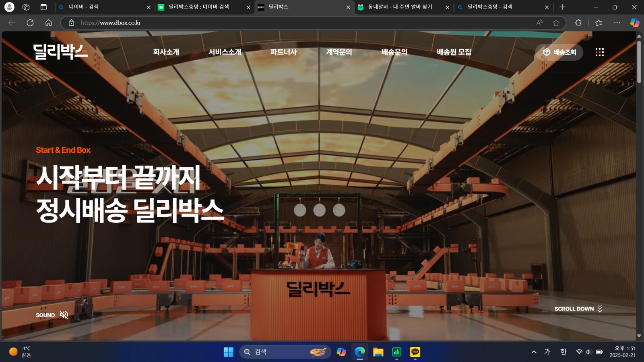Close the active 딜리박스 tab

coord(348,7)
